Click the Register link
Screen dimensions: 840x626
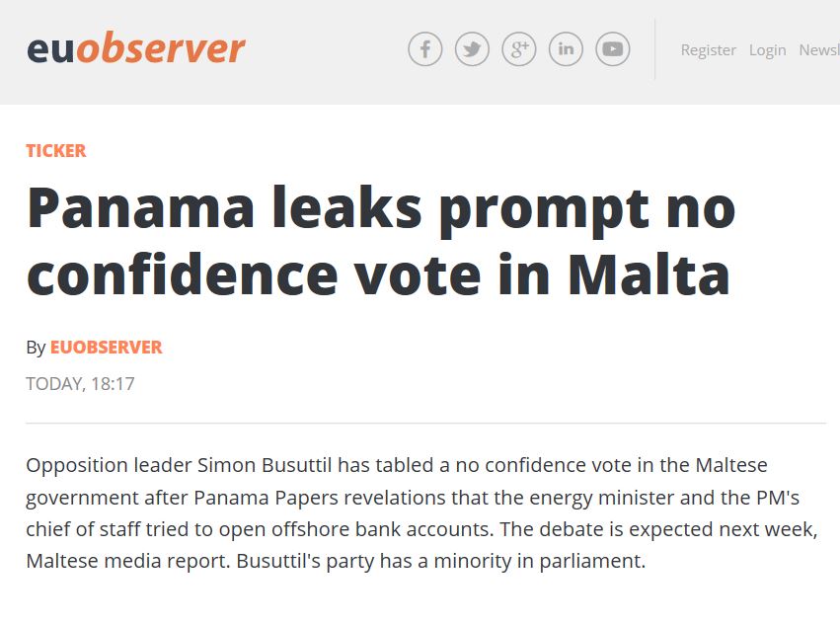[708, 49]
